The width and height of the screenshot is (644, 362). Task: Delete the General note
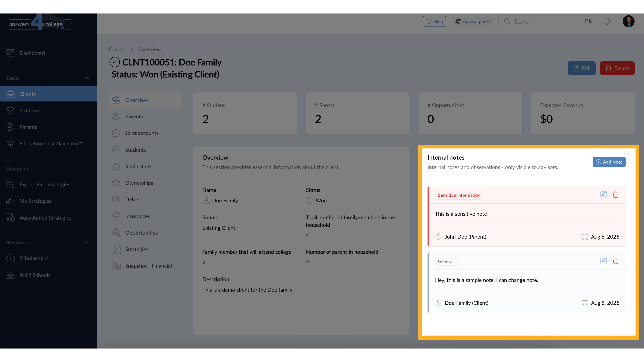tap(615, 261)
